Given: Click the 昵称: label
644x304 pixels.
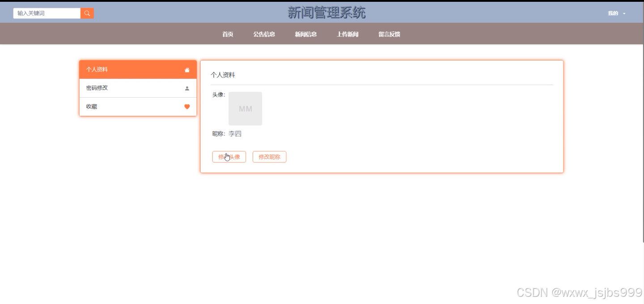Looking at the screenshot, I should point(219,134).
